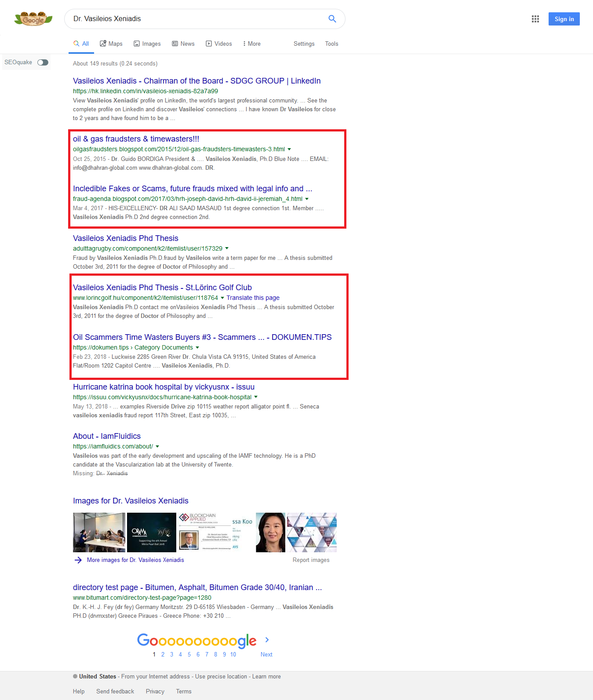593x700 pixels.
Task: Click Learn more in footer
Action: pyautogui.click(x=266, y=676)
